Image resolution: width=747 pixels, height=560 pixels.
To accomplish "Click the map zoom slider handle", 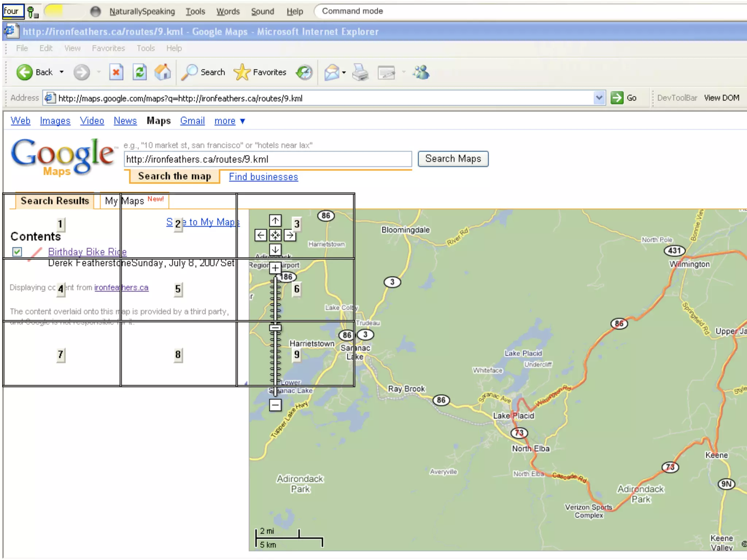I will [x=275, y=327].
